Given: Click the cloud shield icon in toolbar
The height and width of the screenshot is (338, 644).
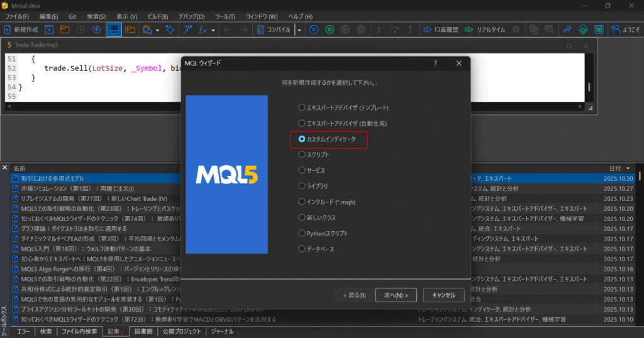Looking at the screenshot, I should [x=583, y=30].
